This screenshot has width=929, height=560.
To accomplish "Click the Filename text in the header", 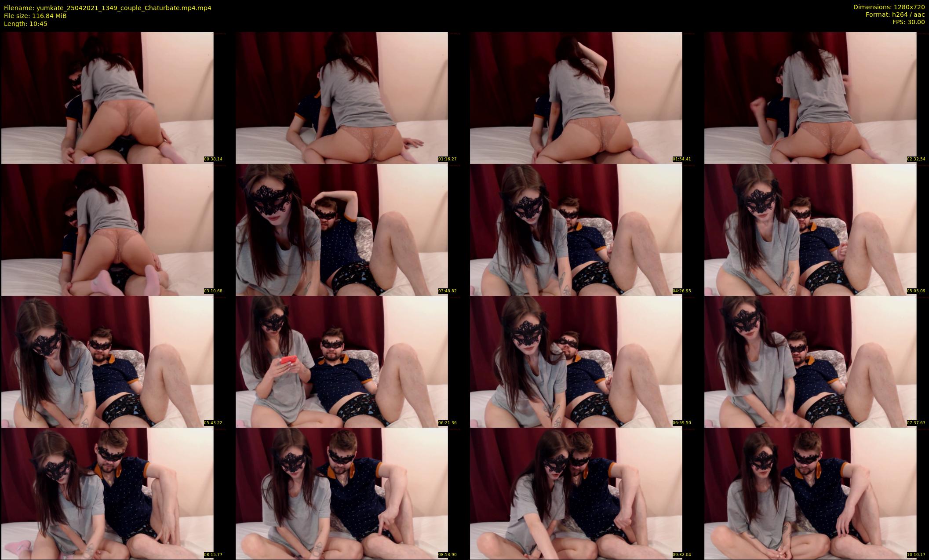I will (x=107, y=8).
